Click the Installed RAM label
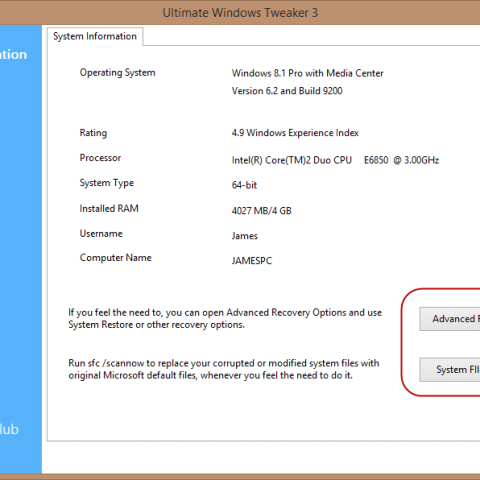The height and width of the screenshot is (480, 480). tap(109, 209)
